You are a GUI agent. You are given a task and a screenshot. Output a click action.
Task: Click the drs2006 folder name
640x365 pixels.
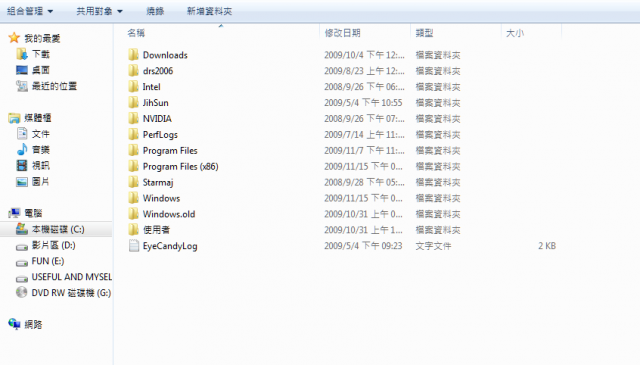click(x=158, y=71)
